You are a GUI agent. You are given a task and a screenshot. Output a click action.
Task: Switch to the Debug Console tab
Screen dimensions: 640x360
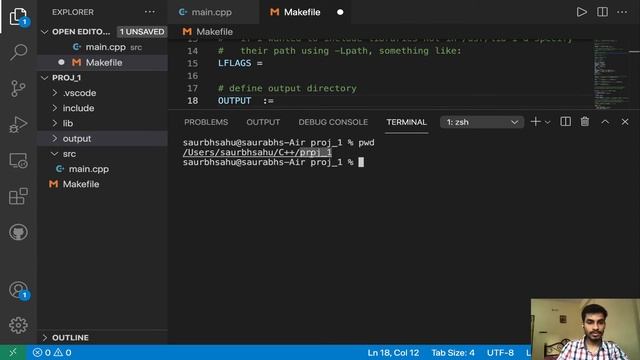coord(333,122)
